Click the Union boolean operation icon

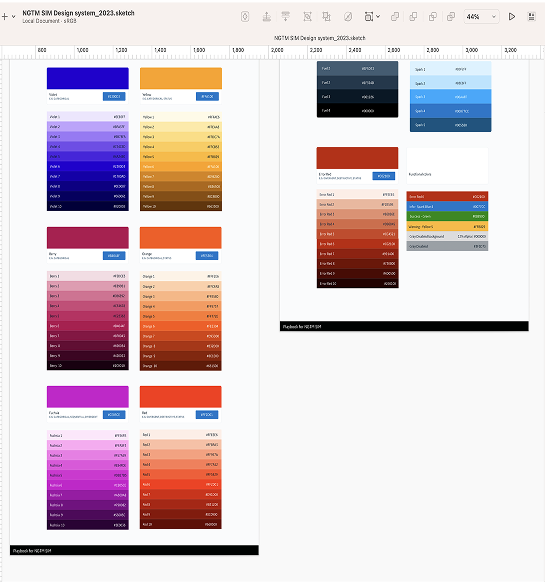395,16
